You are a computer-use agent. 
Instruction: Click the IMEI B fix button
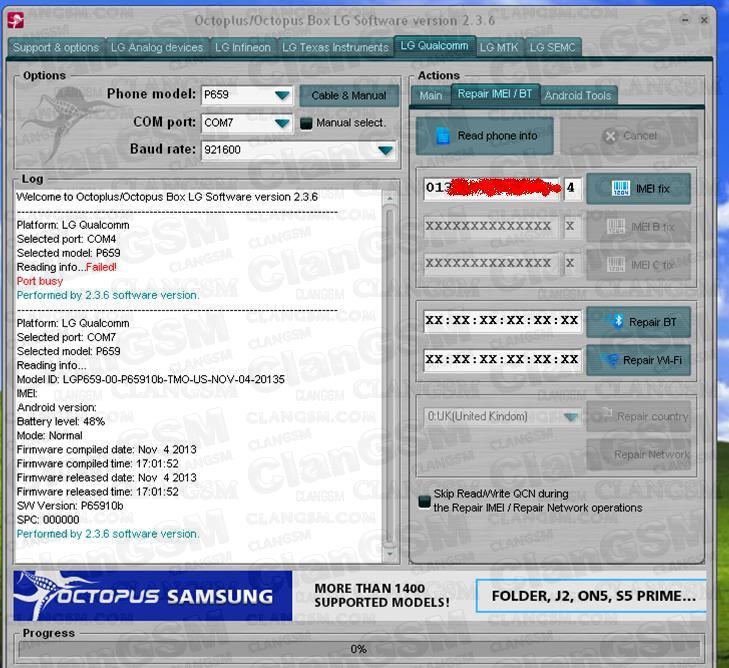[x=638, y=227]
